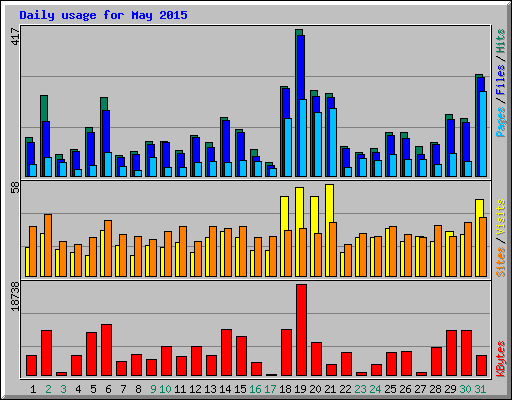Select day 26 on the x-axis

[x=405, y=389]
